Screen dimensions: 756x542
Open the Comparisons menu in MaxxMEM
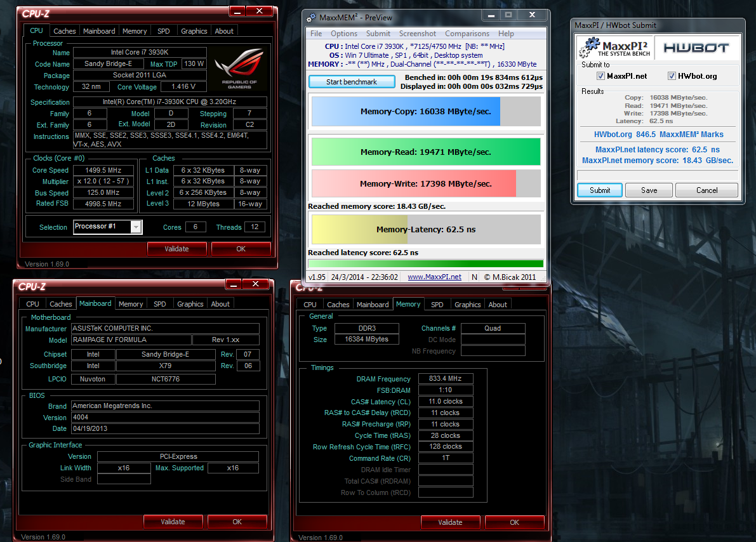[x=467, y=33]
